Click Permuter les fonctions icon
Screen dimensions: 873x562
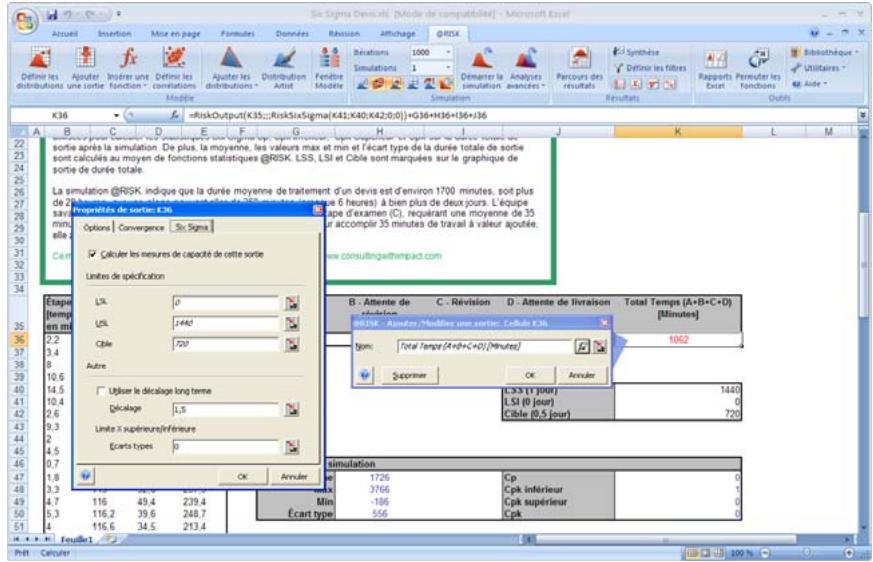[758, 68]
